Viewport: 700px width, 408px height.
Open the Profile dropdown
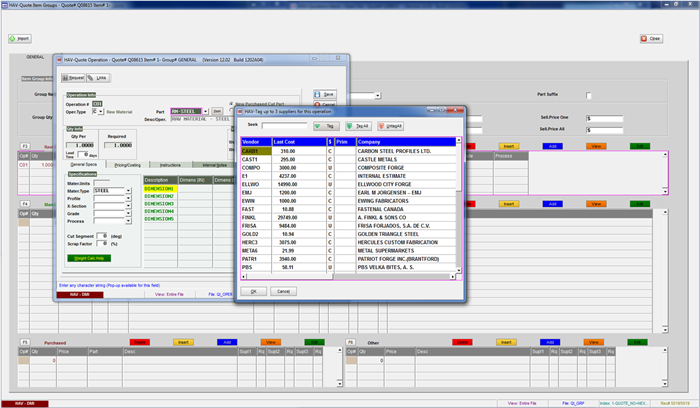click(129, 198)
